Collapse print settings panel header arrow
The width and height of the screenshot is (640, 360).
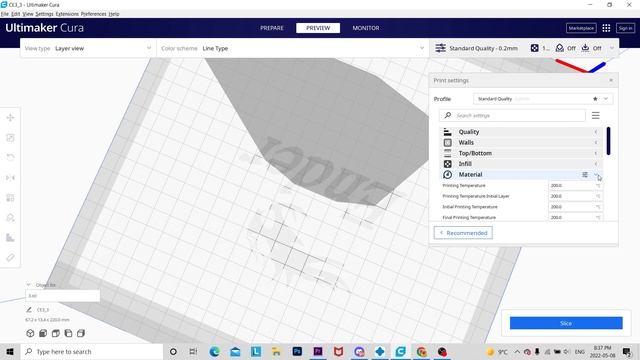click(x=612, y=48)
